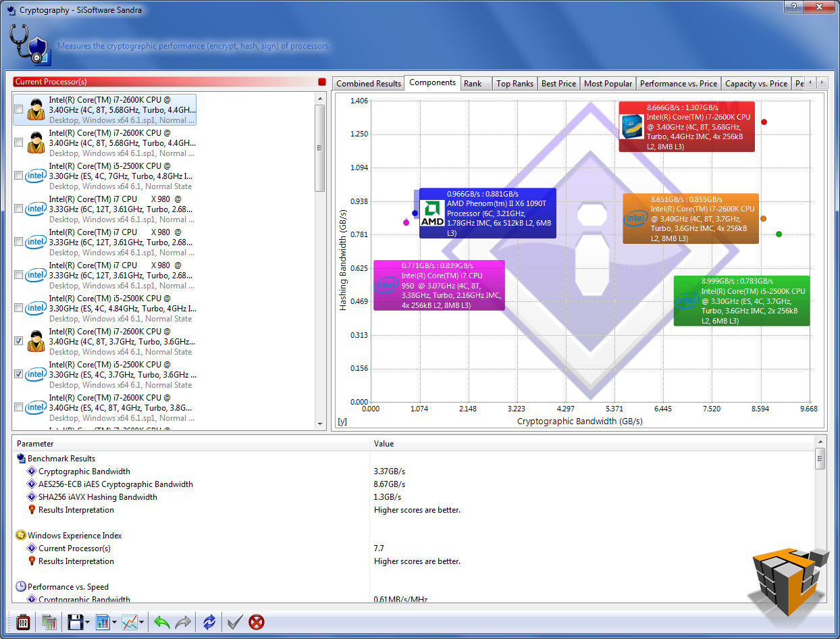Click the red stop square beside Current Processor(s)

pos(322,82)
